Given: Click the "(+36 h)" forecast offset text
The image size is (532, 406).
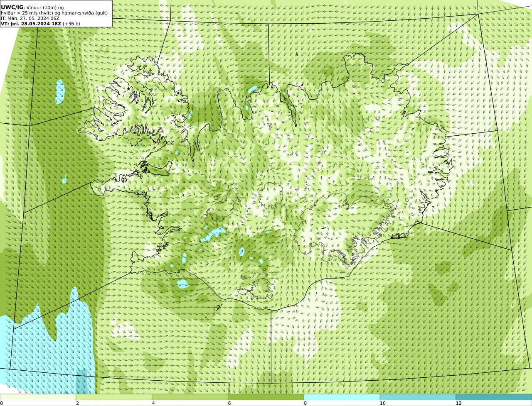Looking at the screenshot, I should click(71, 24).
